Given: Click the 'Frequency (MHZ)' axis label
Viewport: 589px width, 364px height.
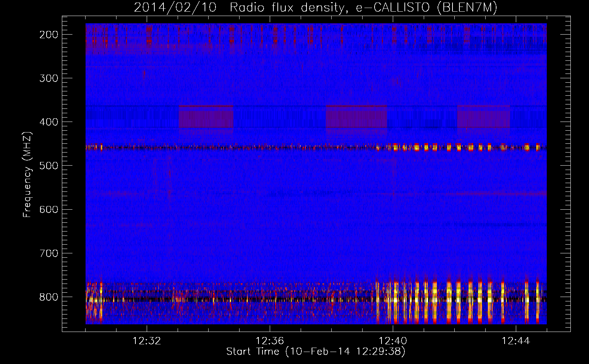Looking at the screenshot, I should tap(27, 175).
